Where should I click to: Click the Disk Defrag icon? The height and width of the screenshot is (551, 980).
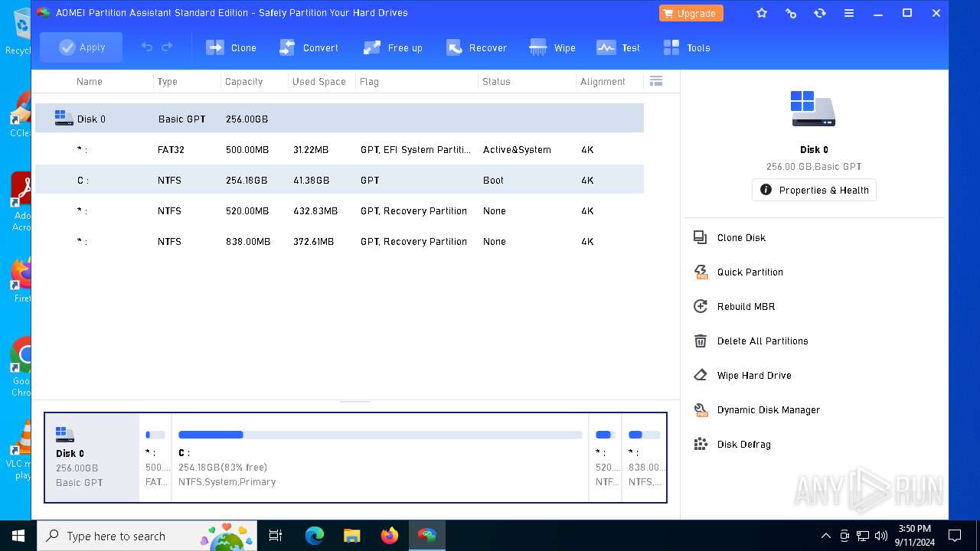[700, 444]
